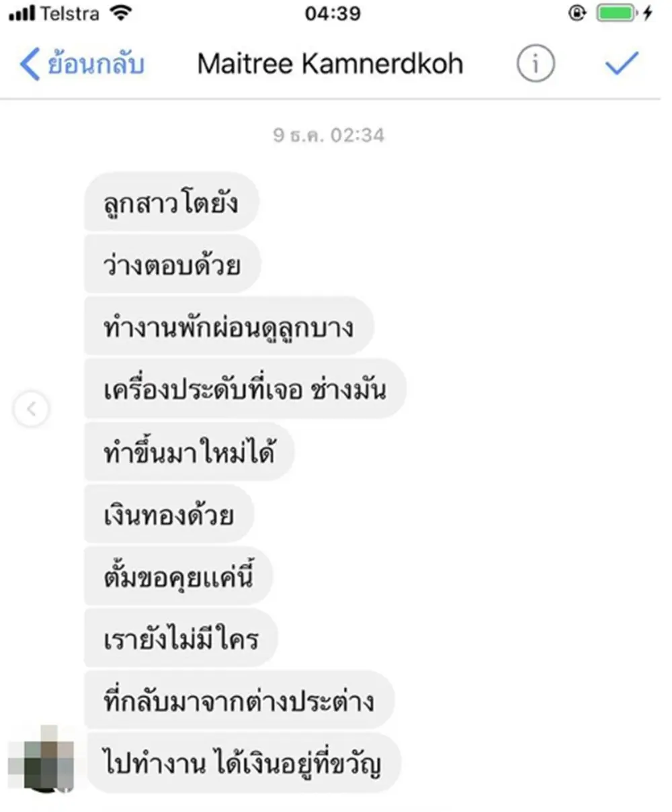Tap the ย้อนกลับ back link

click(x=95, y=63)
